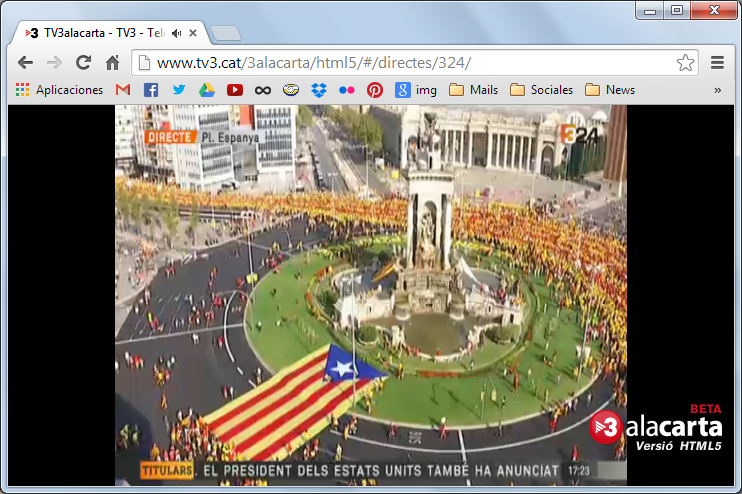Open the Gmail bookmark
Screen dimensions: 742x494
pyautogui.click(x=123, y=90)
